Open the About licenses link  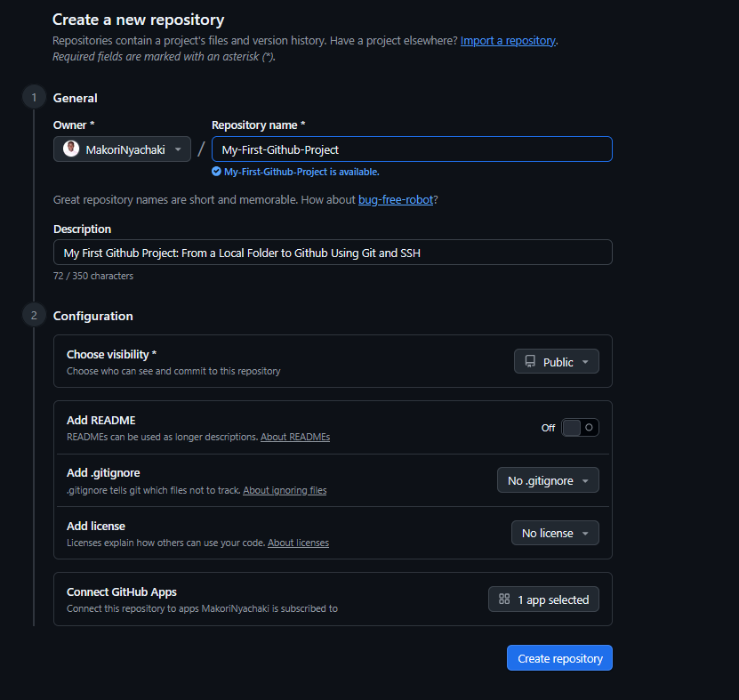[298, 543]
